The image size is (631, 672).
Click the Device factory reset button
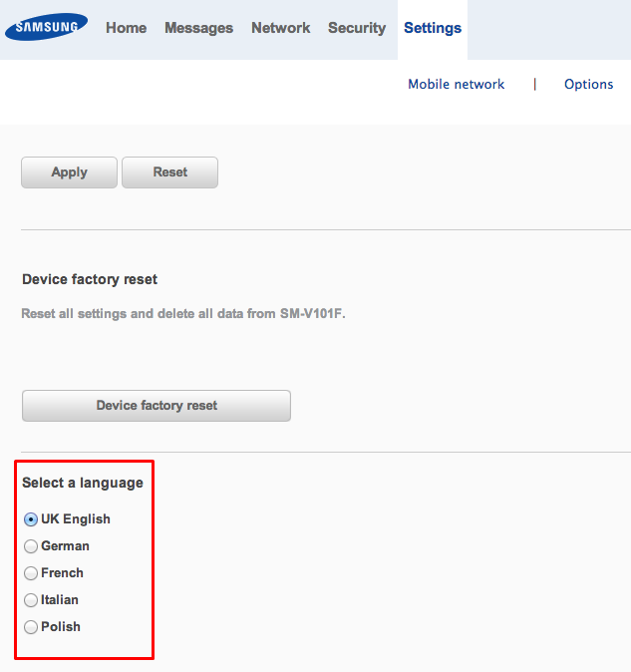point(157,406)
